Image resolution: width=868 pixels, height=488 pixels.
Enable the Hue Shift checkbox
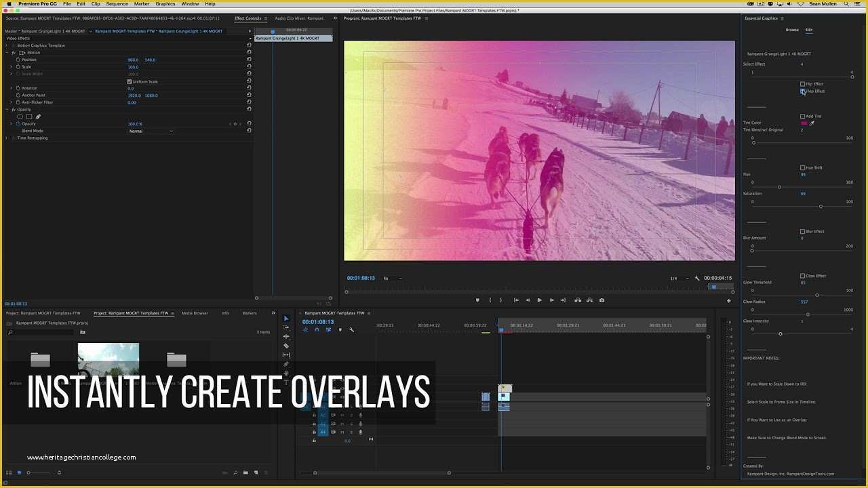[803, 167]
